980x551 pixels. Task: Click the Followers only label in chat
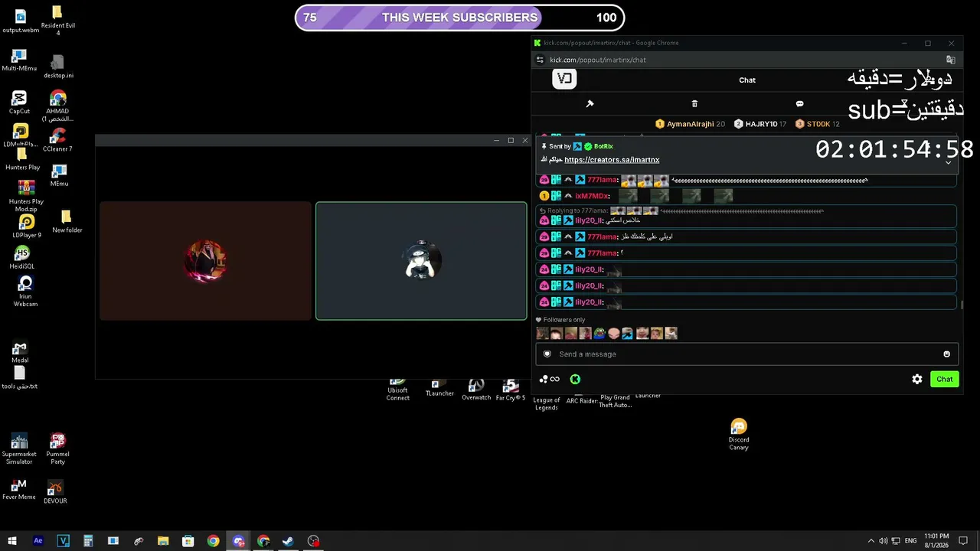click(x=564, y=320)
